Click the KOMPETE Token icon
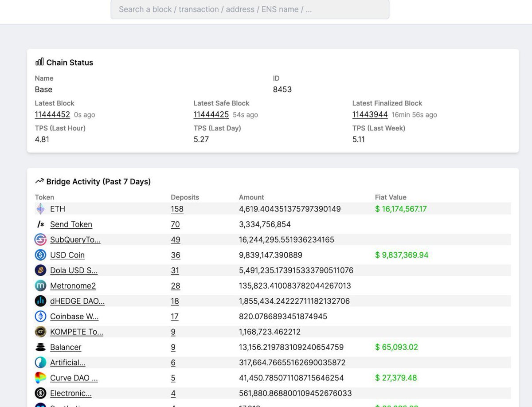This screenshot has height=407, width=532. click(40, 332)
